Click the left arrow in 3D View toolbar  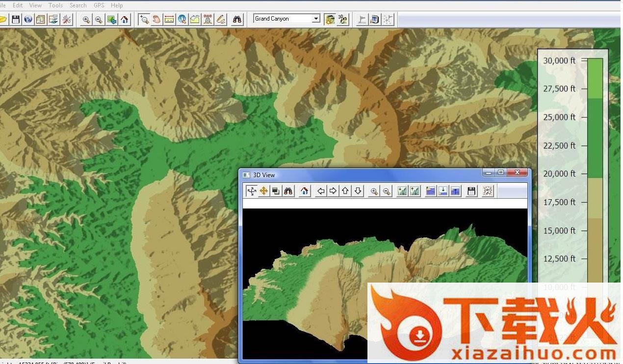point(321,191)
